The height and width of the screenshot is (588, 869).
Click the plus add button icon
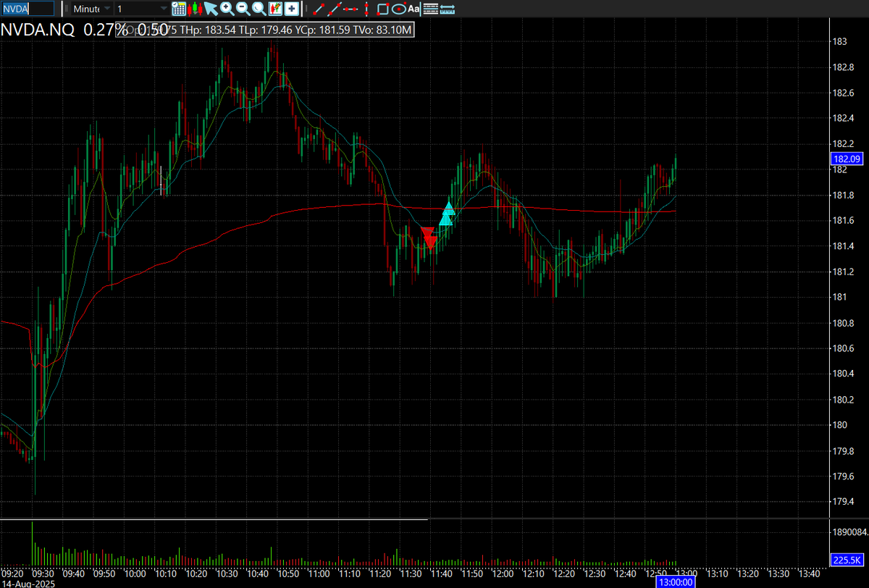(x=291, y=9)
